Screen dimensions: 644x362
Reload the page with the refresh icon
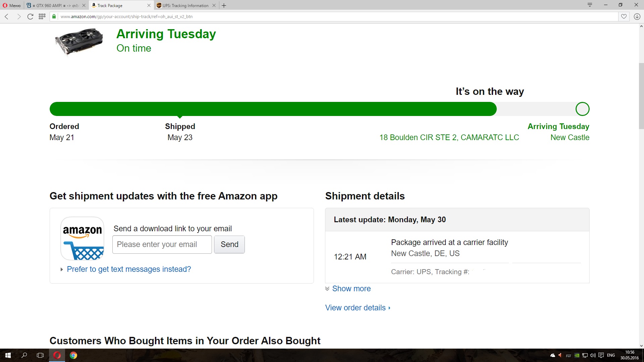(30, 16)
